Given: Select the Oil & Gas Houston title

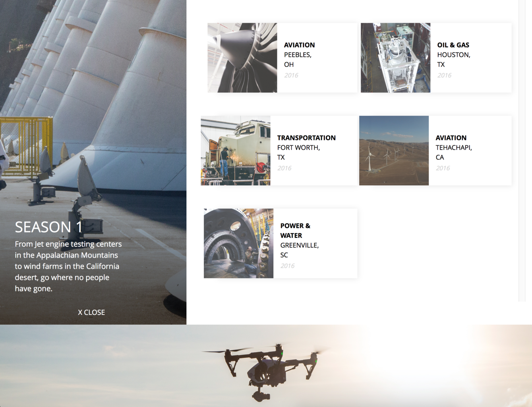Looking at the screenshot, I should (x=454, y=55).
